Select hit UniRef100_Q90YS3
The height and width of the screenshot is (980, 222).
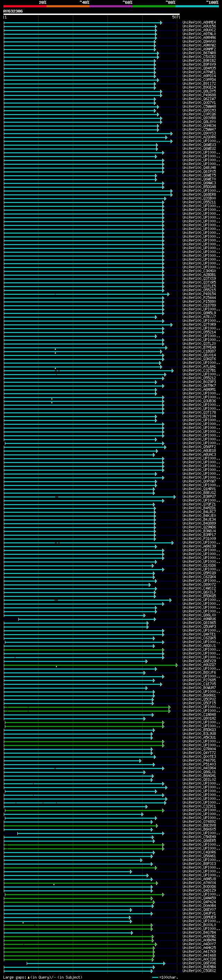tap(199, 133)
